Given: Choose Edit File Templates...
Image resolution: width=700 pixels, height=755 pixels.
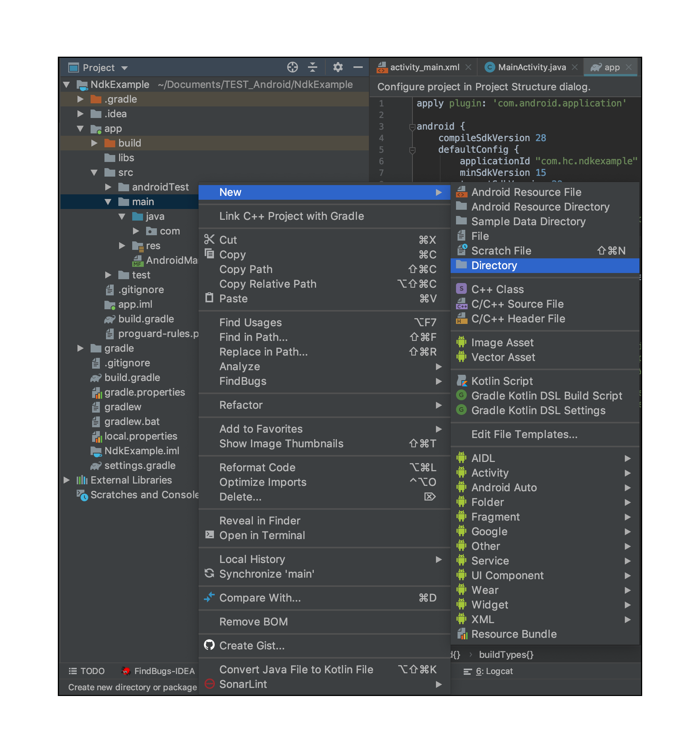Looking at the screenshot, I should 545,434.
